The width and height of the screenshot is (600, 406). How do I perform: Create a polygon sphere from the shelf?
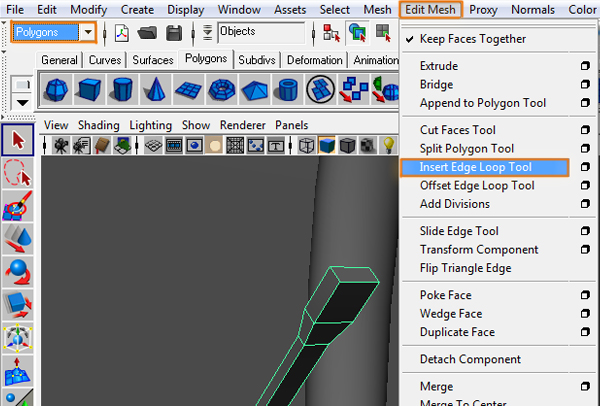[x=56, y=90]
